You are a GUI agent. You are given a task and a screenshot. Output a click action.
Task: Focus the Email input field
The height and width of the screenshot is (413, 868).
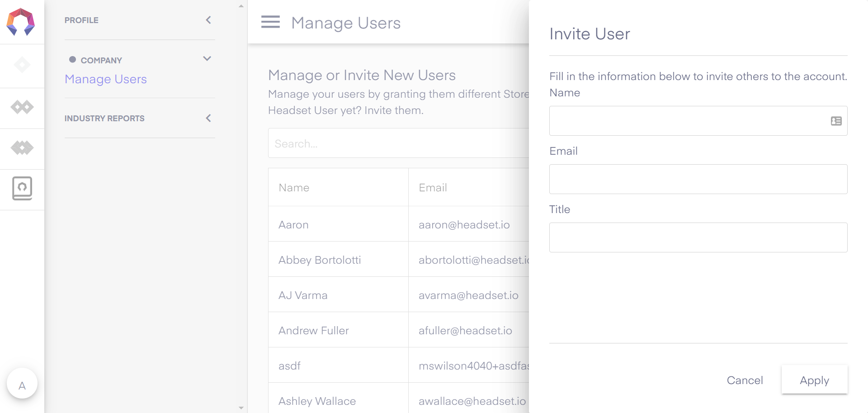point(698,179)
